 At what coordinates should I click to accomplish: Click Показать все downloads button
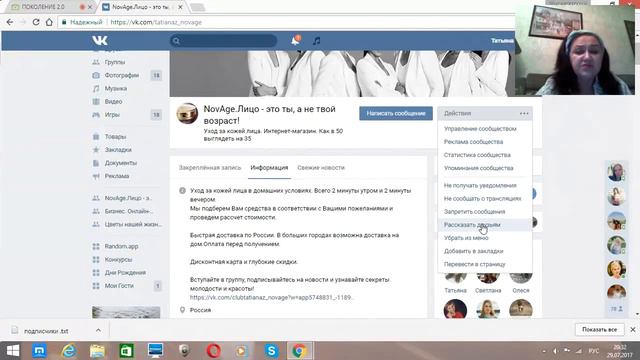coord(599,329)
